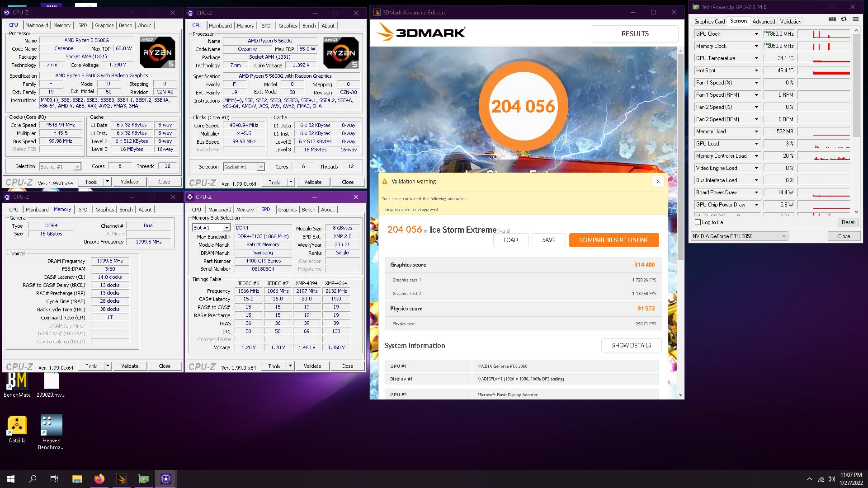Open the Mainboard tab in the CPU-Z SPD window
868x488 pixels.
(x=220, y=210)
